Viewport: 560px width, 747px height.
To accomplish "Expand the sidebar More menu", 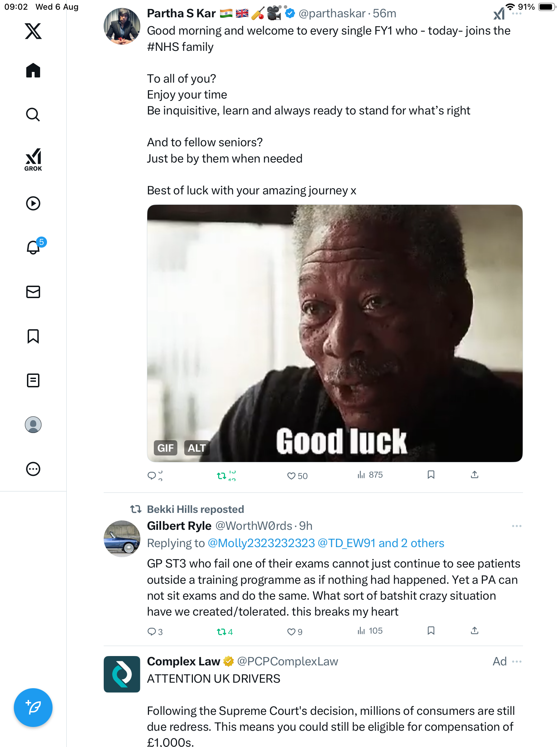I will click(33, 469).
